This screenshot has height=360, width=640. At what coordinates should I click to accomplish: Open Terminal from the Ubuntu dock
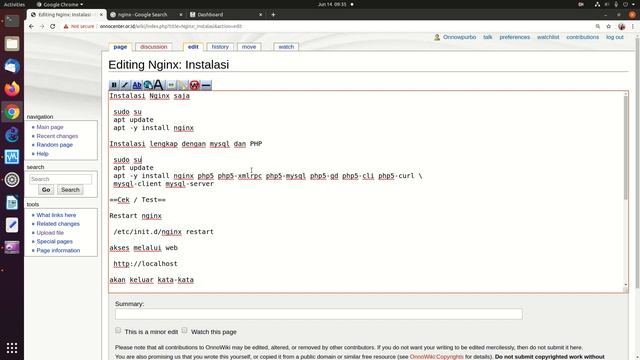point(12,21)
